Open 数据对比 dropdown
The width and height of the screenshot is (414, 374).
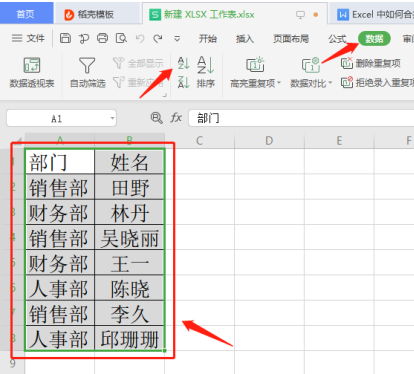311,72
